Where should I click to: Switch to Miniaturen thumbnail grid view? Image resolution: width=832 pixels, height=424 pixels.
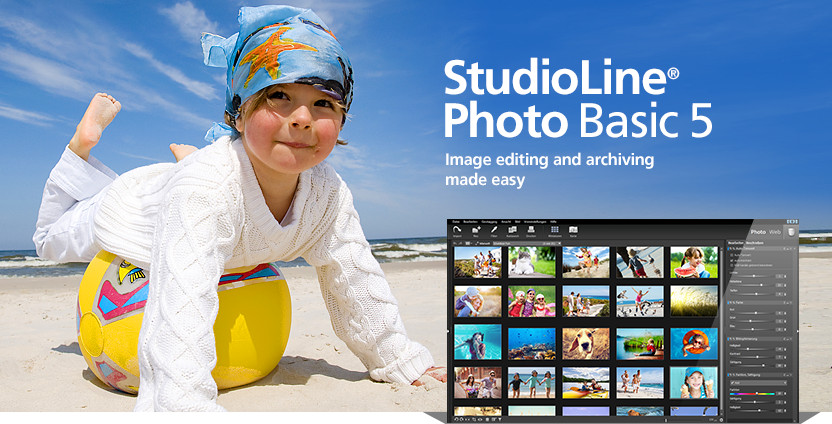[554, 230]
